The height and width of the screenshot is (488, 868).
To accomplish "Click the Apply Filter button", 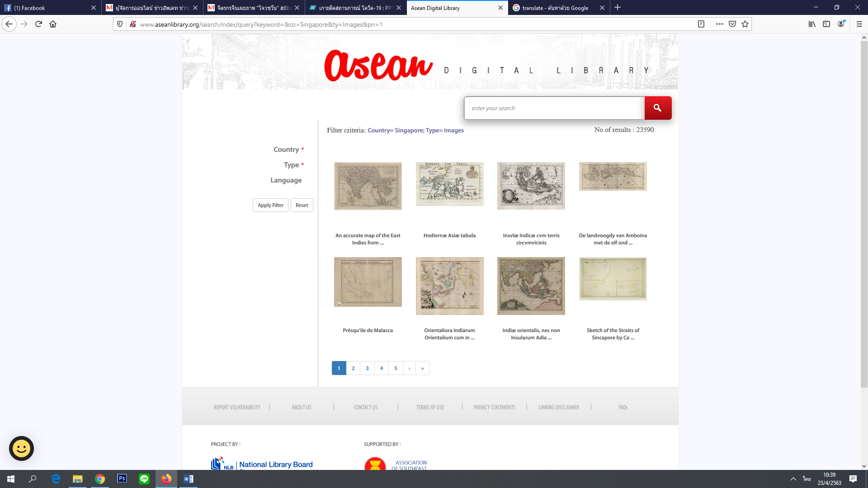I will coord(270,205).
